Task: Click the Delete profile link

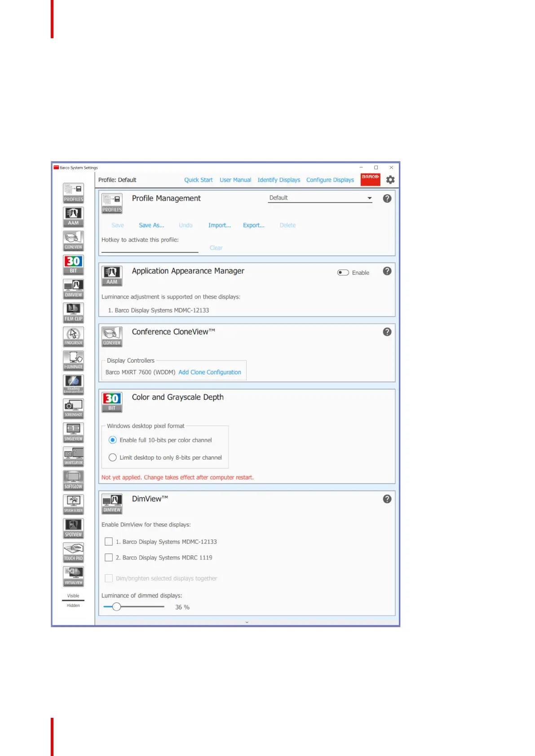Action: point(288,225)
